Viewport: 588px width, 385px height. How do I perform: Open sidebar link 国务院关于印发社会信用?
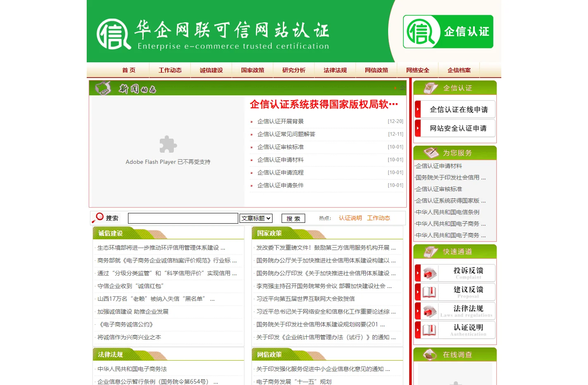coord(450,177)
